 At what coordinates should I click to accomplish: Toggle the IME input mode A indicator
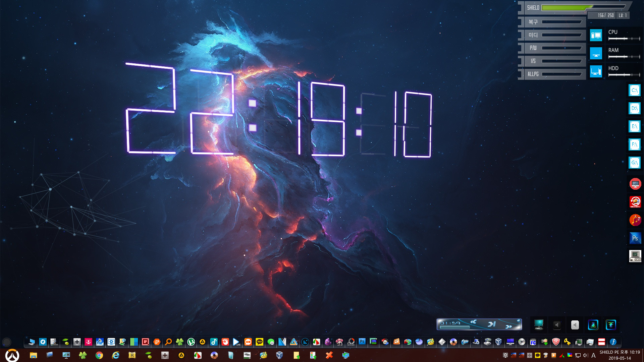click(593, 355)
